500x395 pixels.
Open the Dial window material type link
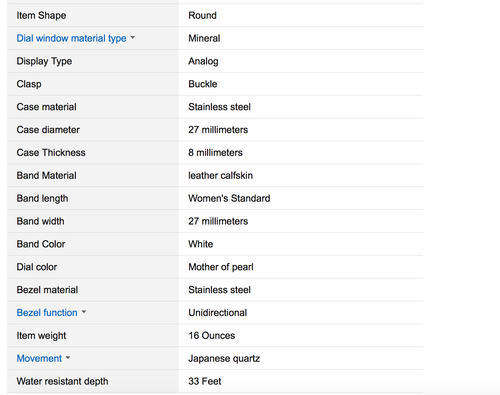[x=71, y=38]
